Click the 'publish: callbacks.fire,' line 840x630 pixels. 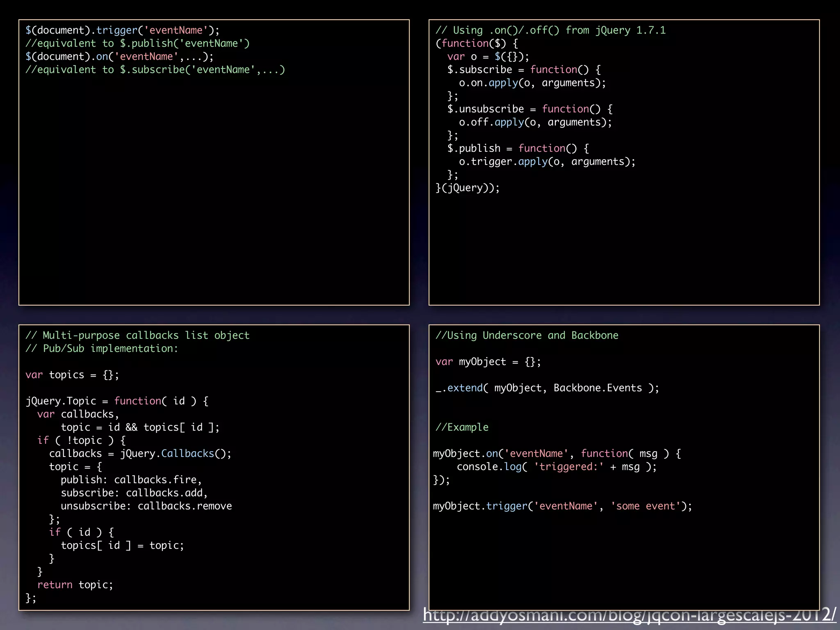tap(131, 480)
